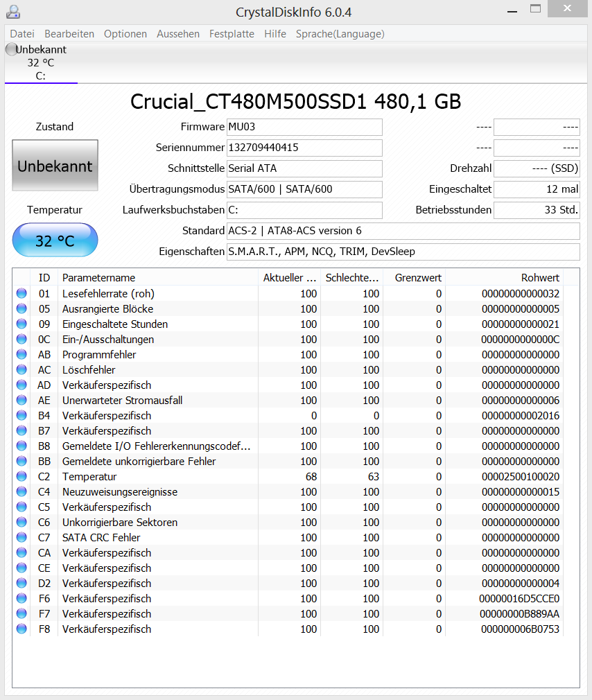
Task: Click raw value 00000016D5CCE0
Action: 519,599
